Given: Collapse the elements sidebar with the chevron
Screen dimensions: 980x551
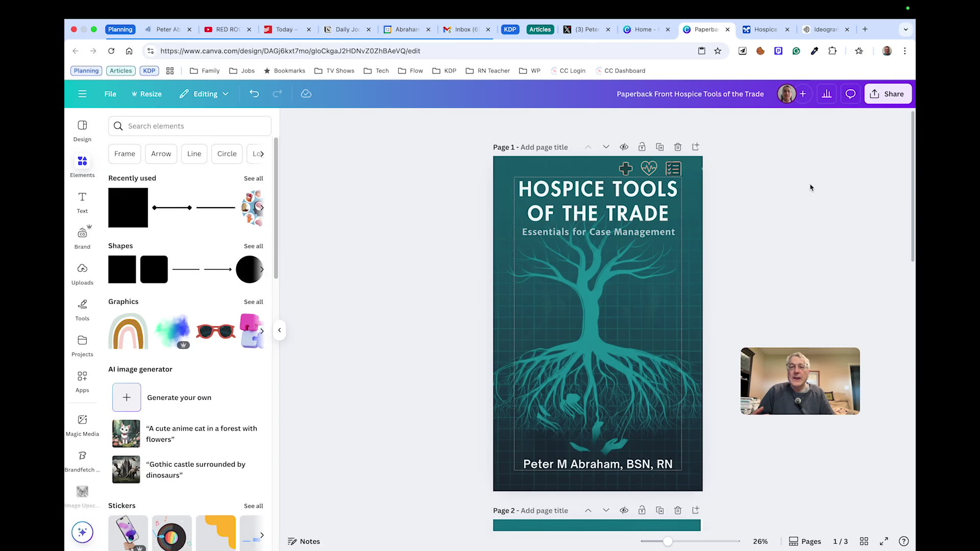Looking at the screenshot, I should pos(279,330).
